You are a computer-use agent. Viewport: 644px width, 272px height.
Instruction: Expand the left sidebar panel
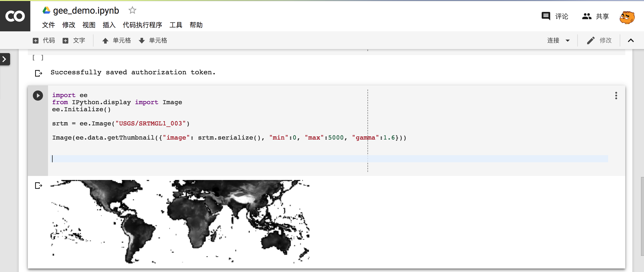coord(4,59)
